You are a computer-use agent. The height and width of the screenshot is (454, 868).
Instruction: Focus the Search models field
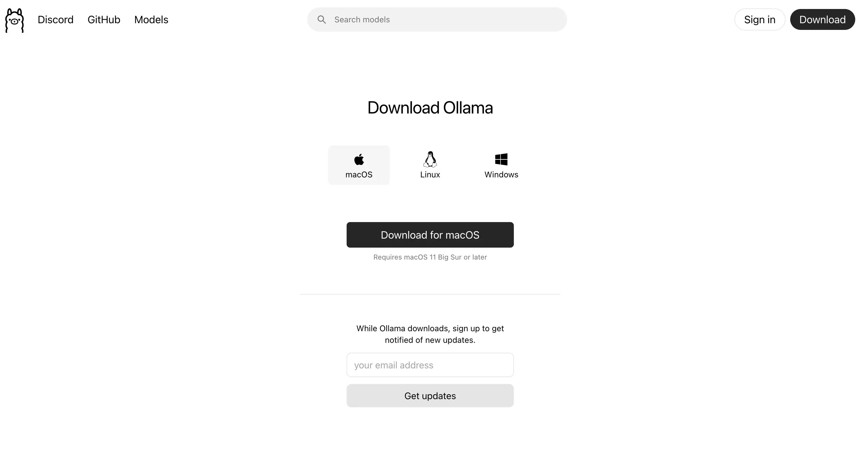437,19
